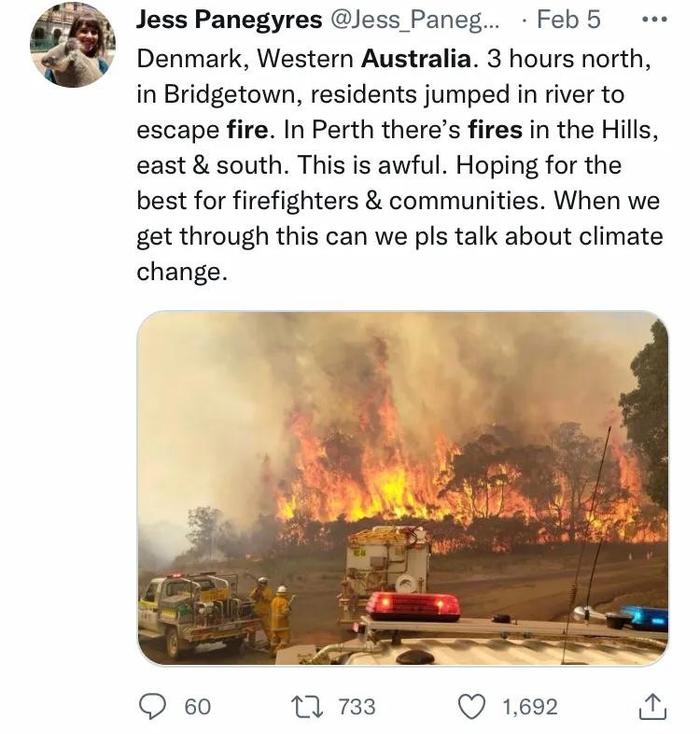700x734 pixels.
Task: Open Jess Panegyres' profile picture
Action: (x=73, y=46)
